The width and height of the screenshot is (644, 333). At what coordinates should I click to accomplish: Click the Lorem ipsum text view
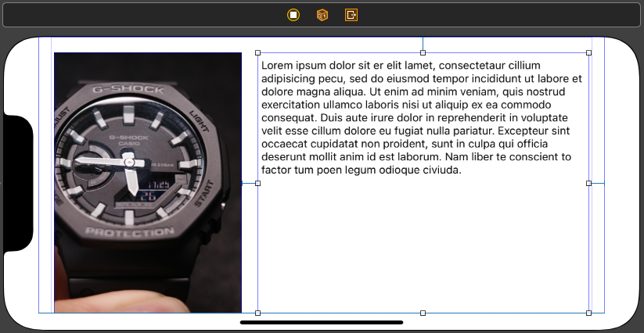[x=423, y=182]
